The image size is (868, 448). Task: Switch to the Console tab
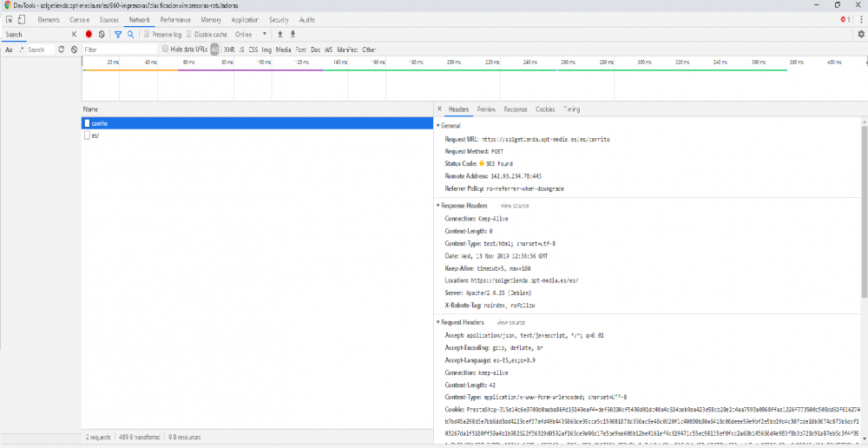(x=80, y=20)
